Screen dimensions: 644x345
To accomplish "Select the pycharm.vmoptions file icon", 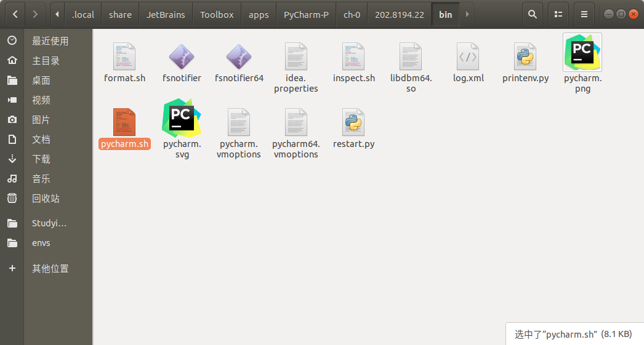I will coord(239,122).
